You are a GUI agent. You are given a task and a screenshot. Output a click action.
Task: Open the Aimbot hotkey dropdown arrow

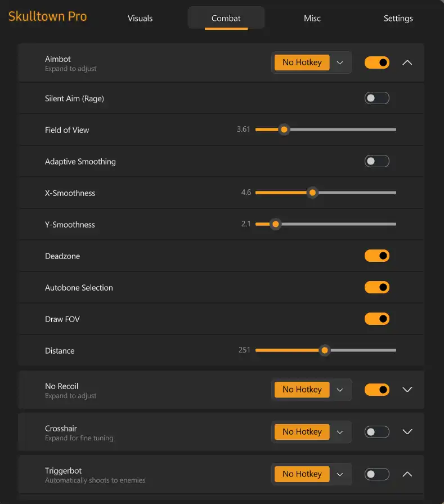(x=340, y=63)
